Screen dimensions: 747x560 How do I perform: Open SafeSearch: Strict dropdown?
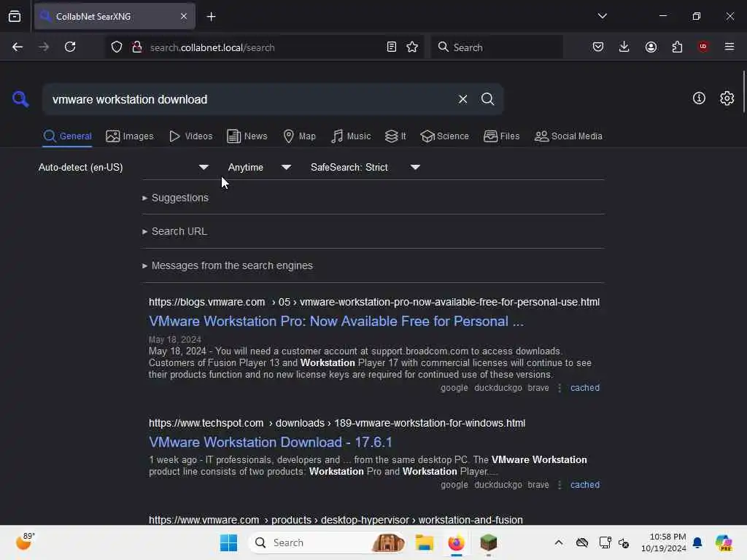[365, 167]
